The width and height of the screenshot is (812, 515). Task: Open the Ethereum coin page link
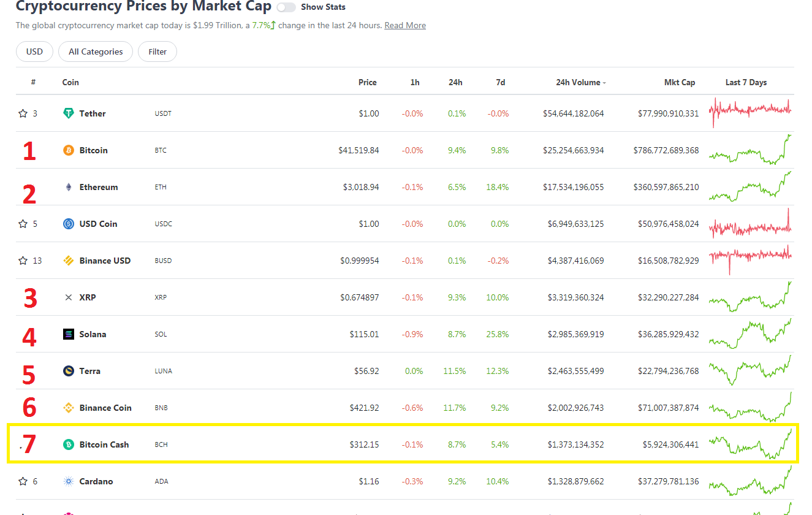click(99, 187)
